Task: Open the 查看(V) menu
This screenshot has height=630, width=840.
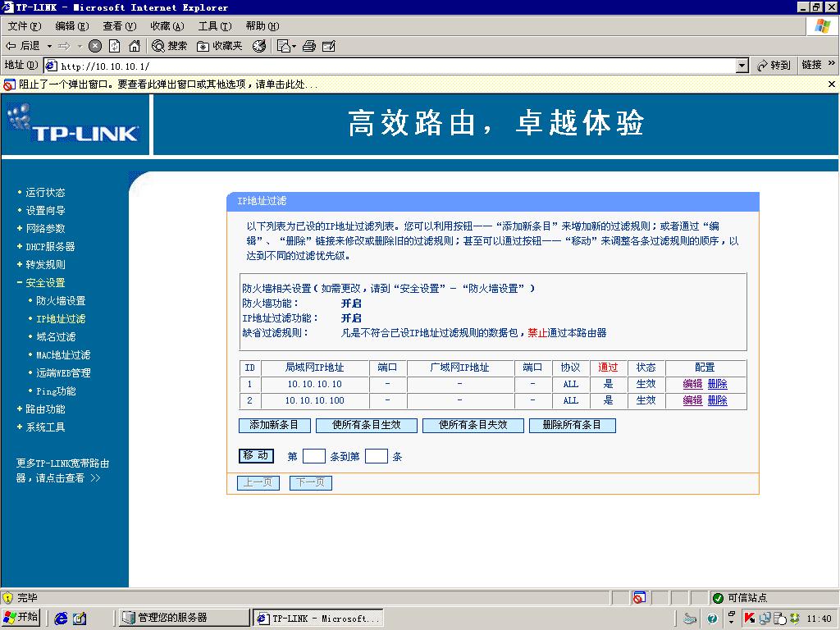Action: [119, 26]
